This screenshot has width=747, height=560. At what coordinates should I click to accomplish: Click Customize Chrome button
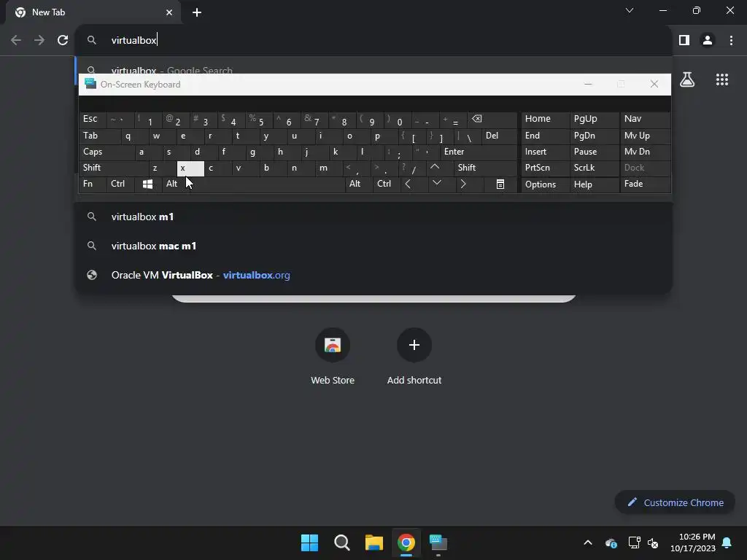(x=675, y=503)
